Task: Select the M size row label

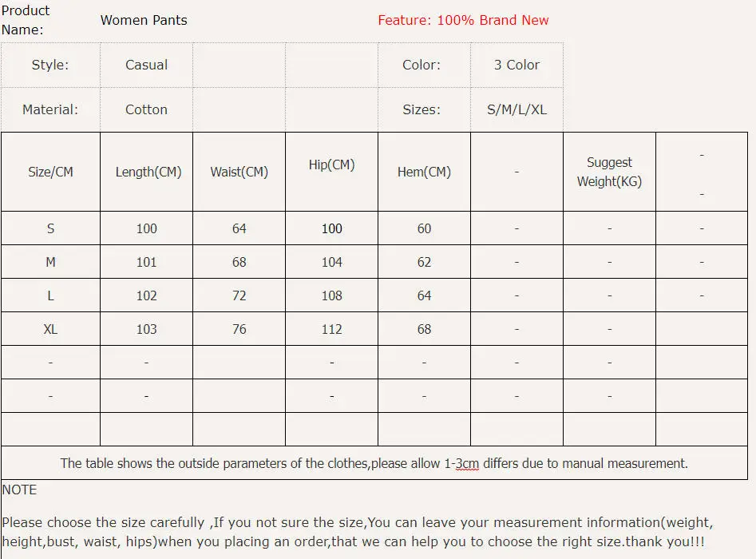Action: click(50, 262)
